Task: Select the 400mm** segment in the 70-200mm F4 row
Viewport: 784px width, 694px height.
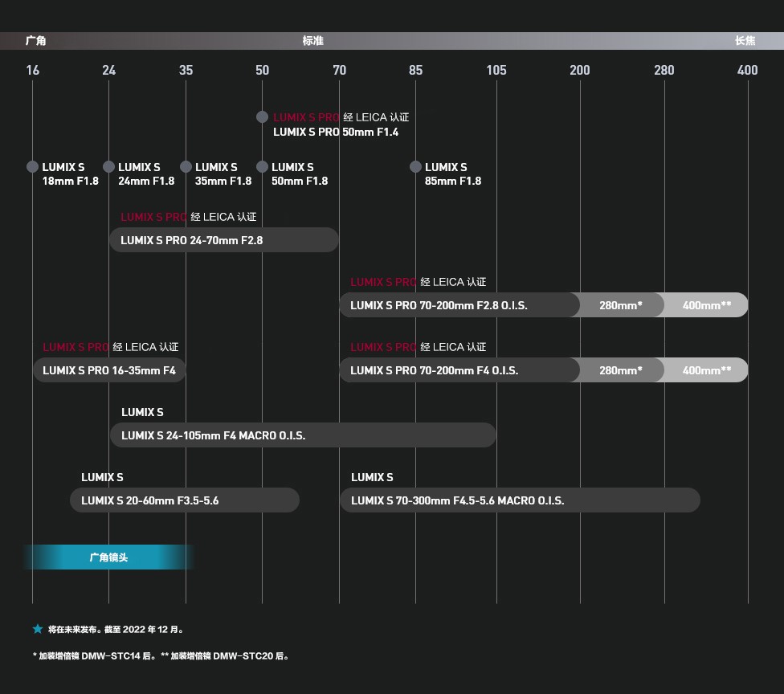Action: pyautogui.click(x=706, y=370)
